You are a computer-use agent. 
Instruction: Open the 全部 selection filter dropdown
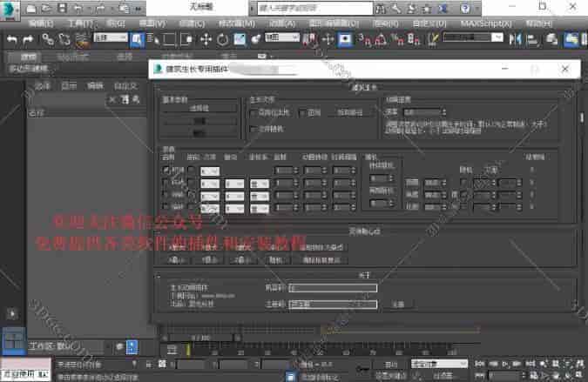(x=109, y=38)
